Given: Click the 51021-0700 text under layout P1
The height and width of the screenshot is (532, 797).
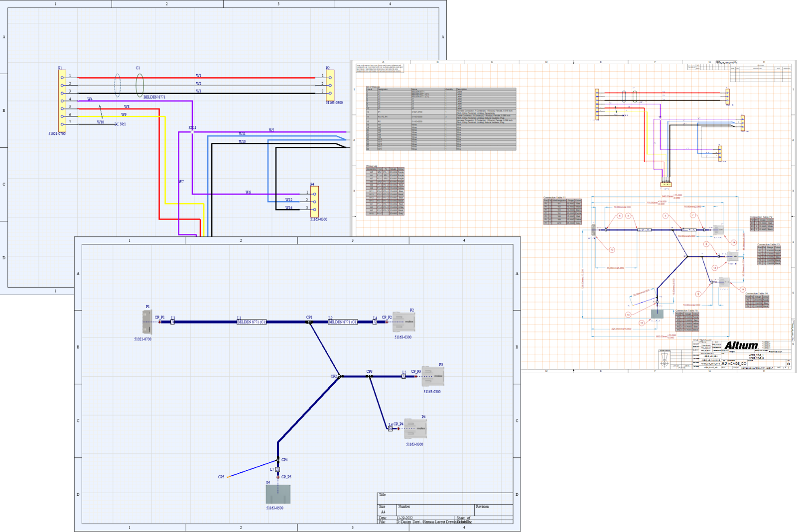Looking at the screenshot, I should pos(142,339).
